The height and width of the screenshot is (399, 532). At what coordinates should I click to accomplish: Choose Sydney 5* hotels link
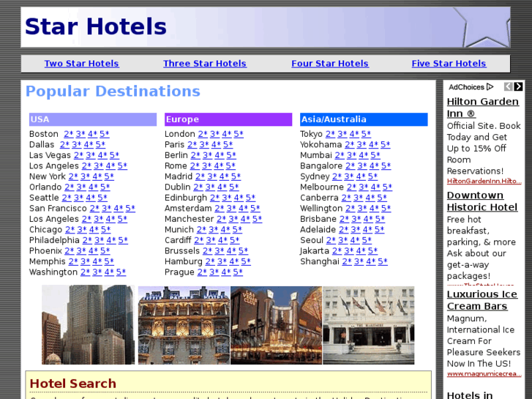point(372,176)
